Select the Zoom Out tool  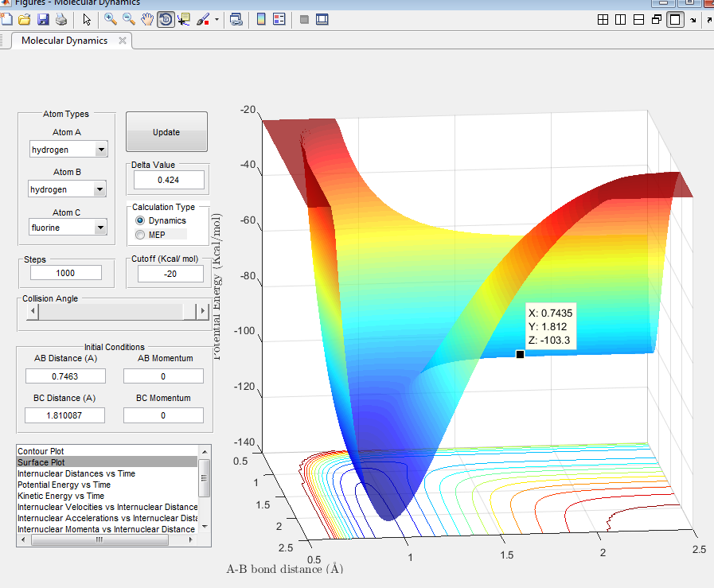[128, 20]
